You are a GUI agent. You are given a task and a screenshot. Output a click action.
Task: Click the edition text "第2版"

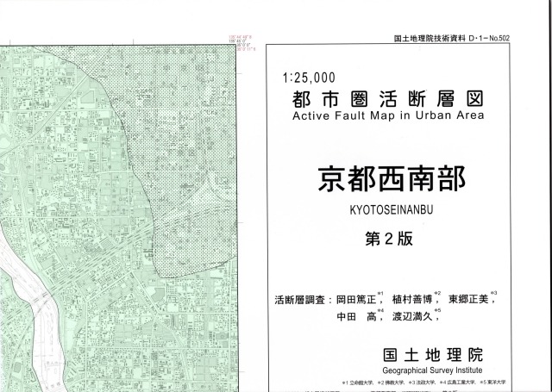[x=389, y=239]
